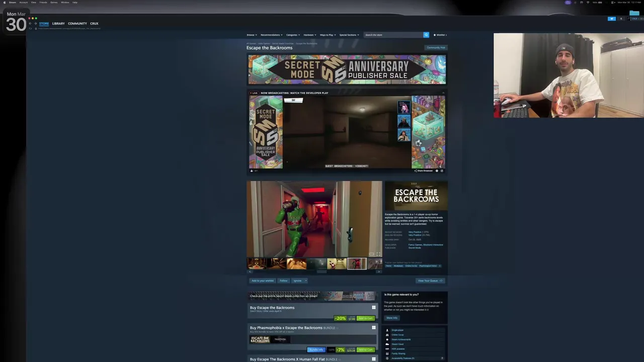The height and width of the screenshot is (362, 644).
Task: Click the Follow button
Action: coord(284,281)
